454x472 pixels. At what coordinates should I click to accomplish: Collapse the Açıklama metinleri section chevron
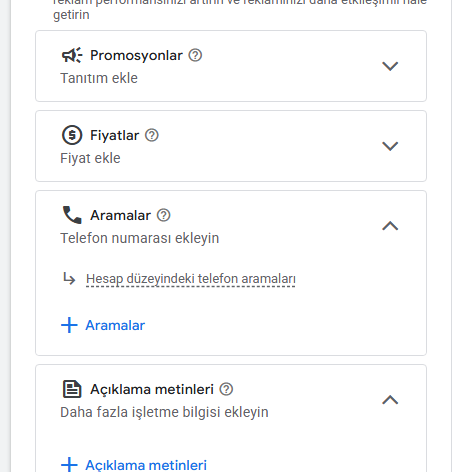[x=390, y=400]
